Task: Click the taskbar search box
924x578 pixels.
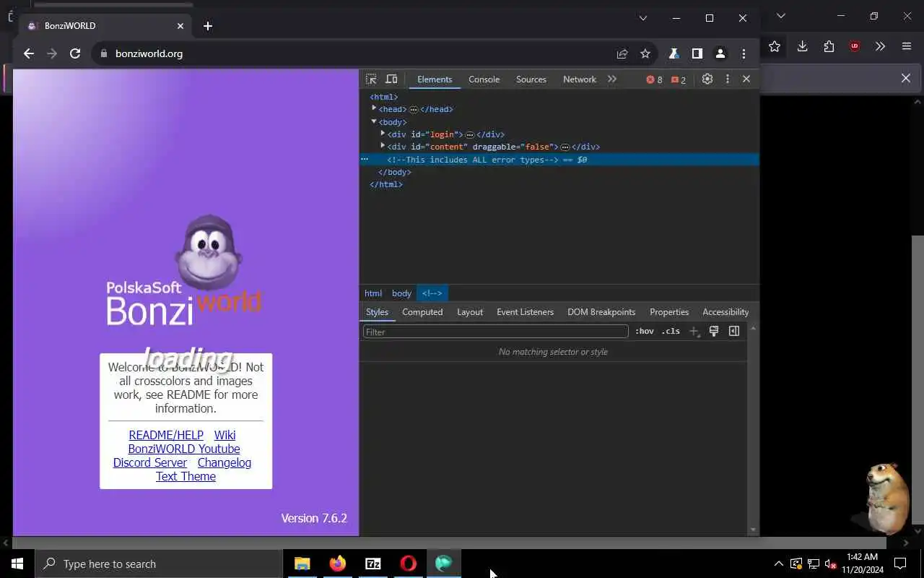Action: [159, 564]
